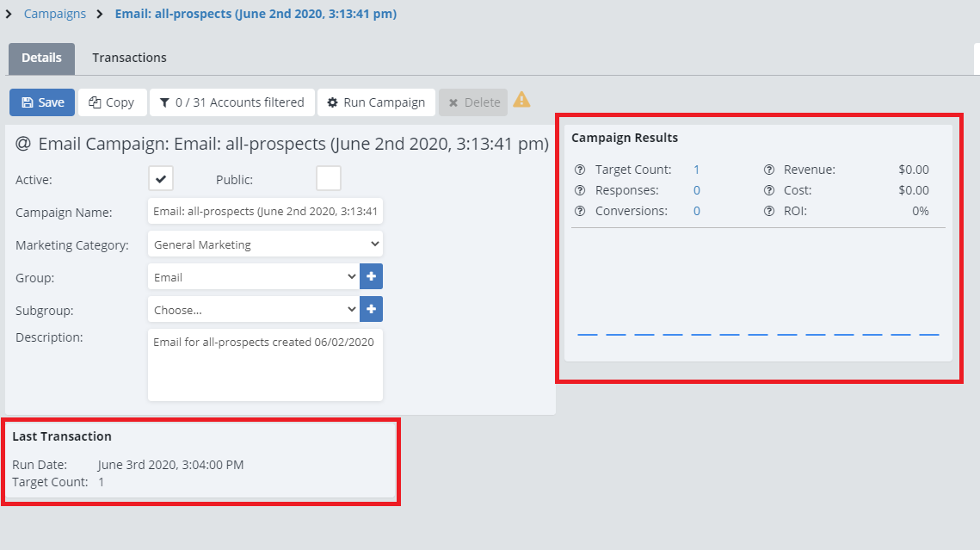Viewport: 980px width, 550px height.
Task: Switch to the Transactions tab
Action: (x=129, y=58)
